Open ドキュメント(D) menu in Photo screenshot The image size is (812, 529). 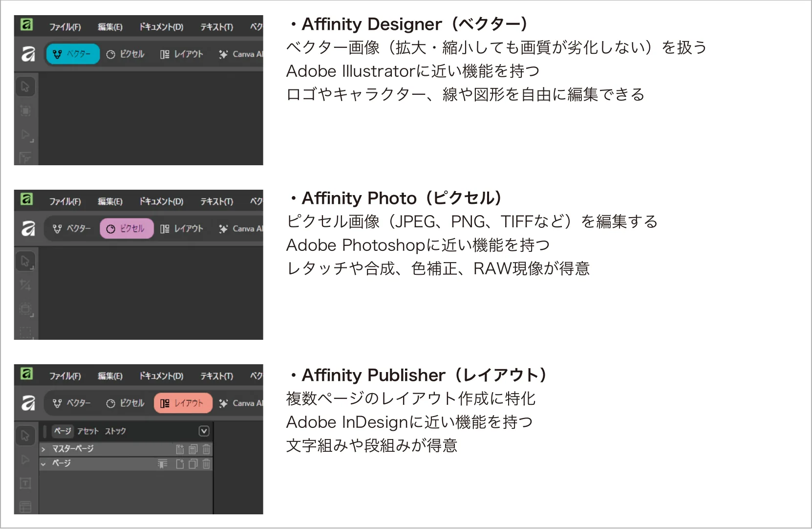tap(161, 201)
